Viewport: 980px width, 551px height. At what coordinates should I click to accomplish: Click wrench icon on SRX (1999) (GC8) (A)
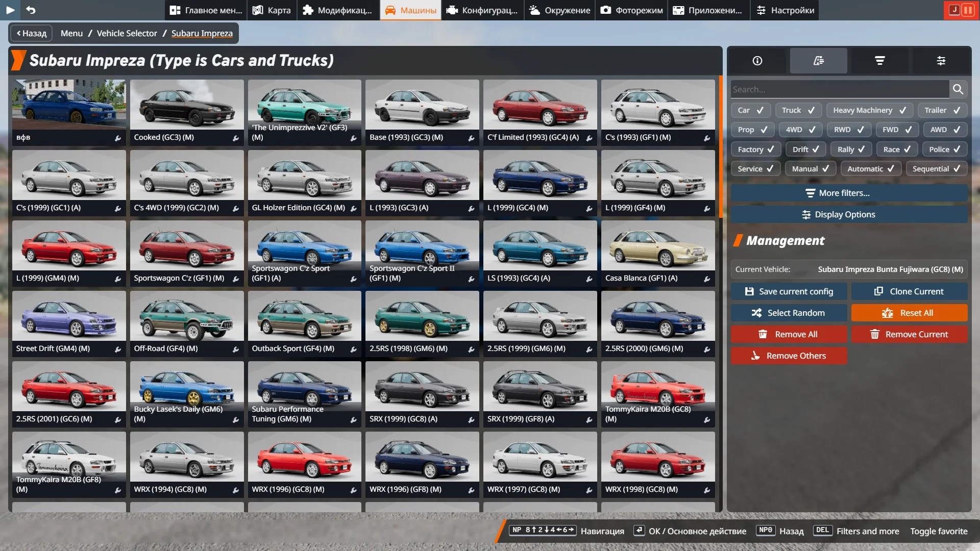point(471,420)
